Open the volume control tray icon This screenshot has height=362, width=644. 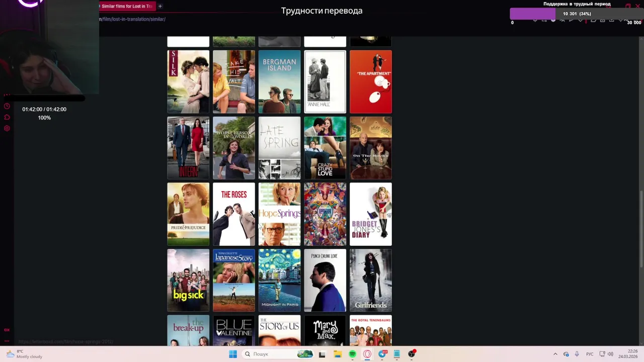point(610,354)
